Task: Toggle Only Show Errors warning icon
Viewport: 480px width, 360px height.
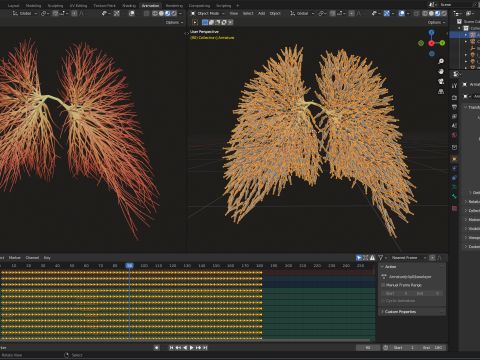Action: click(372, 258)
